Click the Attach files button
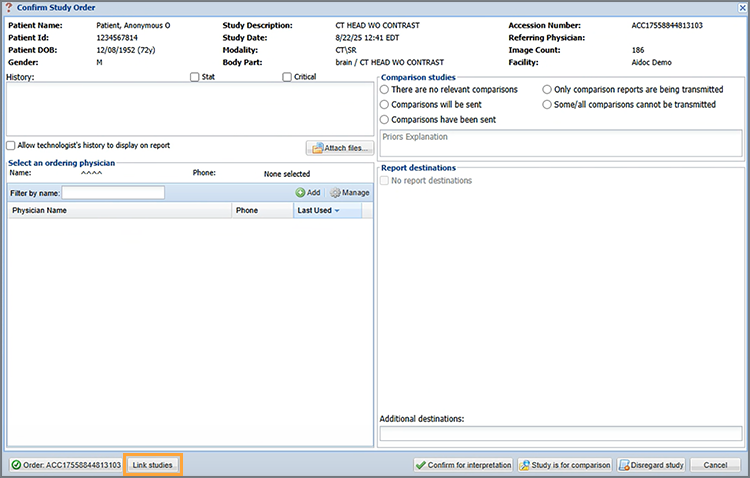 click(x=339, y=148)
